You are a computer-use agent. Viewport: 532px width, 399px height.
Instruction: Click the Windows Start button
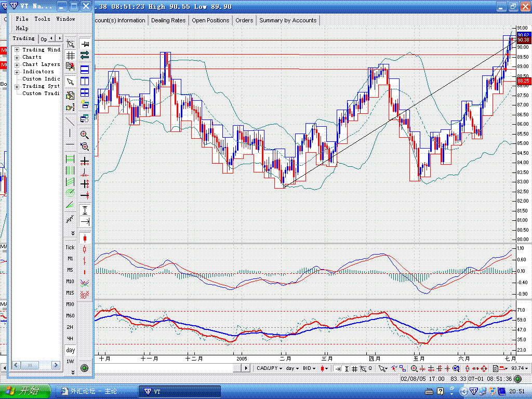pyautogui.click(x=25, y=391)
